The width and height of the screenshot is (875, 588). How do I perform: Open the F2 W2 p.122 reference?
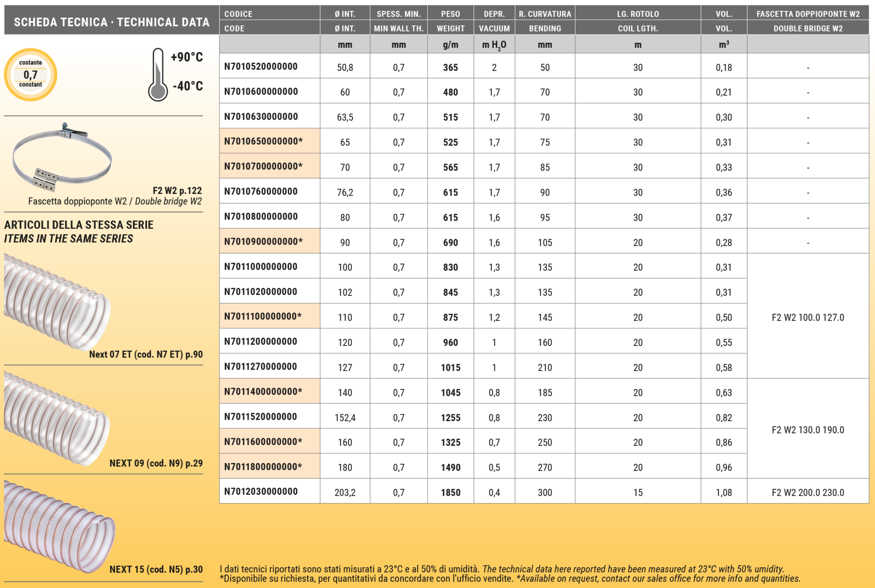click(x=177, y=190)
